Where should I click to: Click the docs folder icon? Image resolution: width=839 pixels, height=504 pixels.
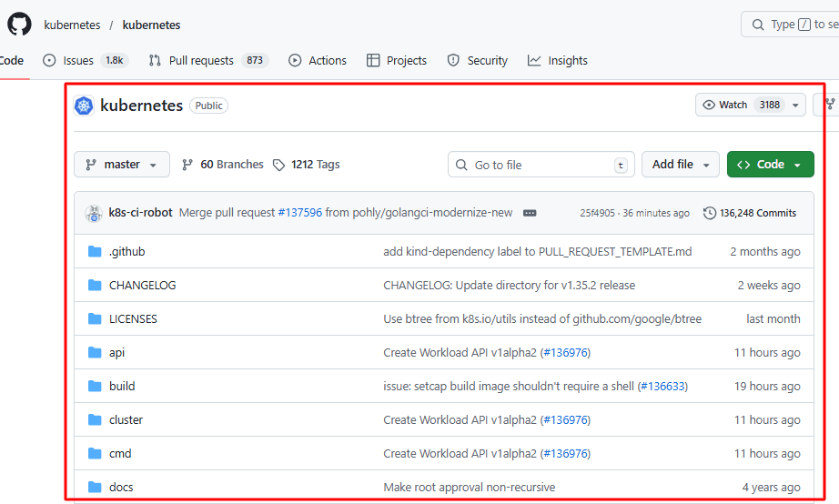(x=95, y=488)
